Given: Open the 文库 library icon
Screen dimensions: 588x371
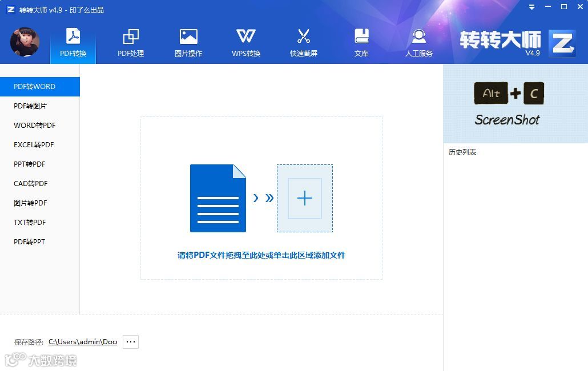Looking at the screenshot, I should [361, 43].
